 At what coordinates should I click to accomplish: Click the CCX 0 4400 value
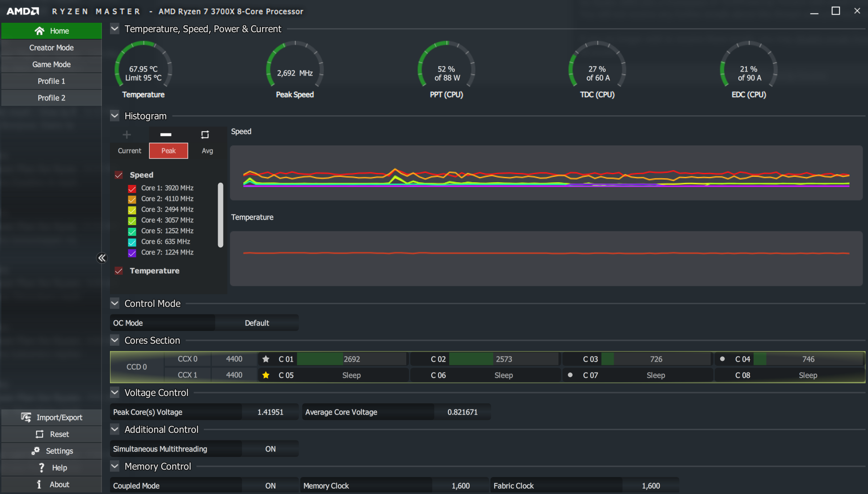coord(234,359)
